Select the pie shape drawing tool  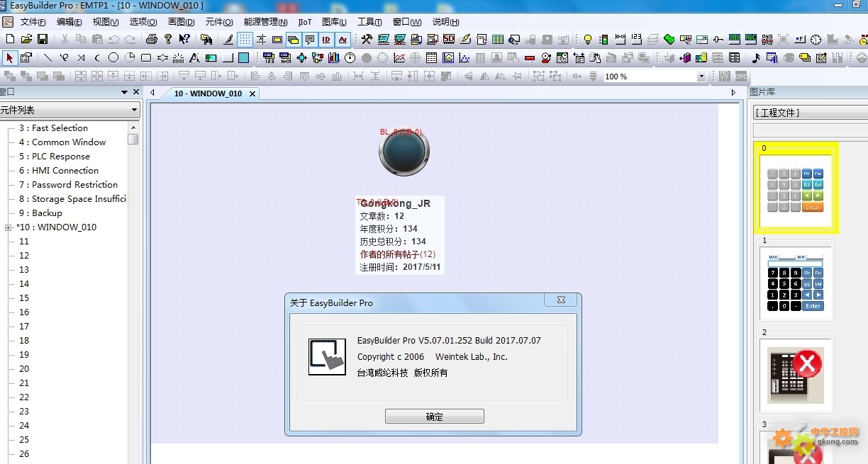130,58
